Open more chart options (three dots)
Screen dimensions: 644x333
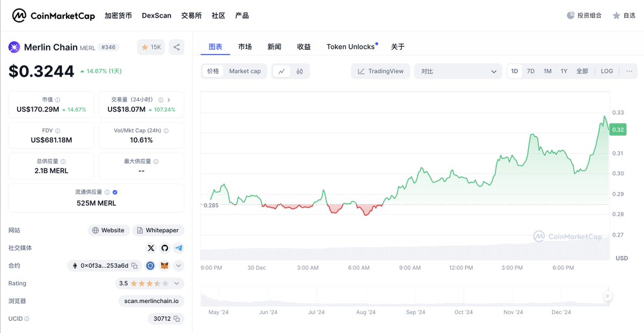629,71
